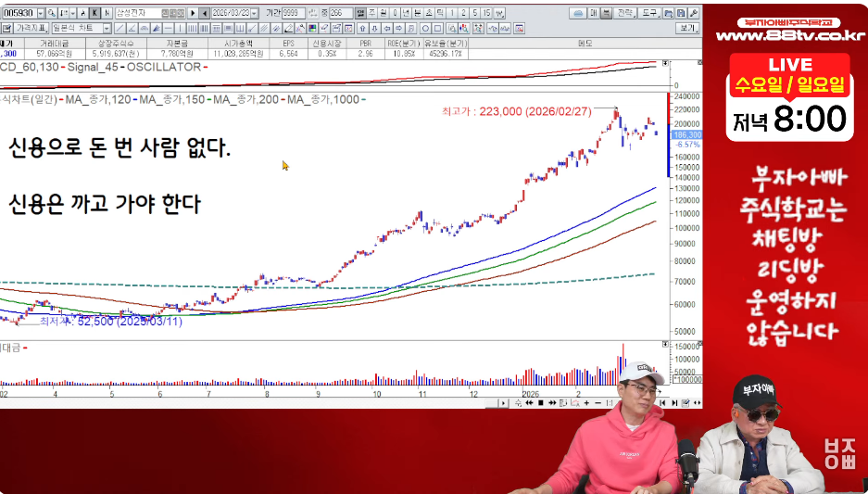Click the next stock right-arrow button
Screen dimensions: 868x494
[193, 13]
